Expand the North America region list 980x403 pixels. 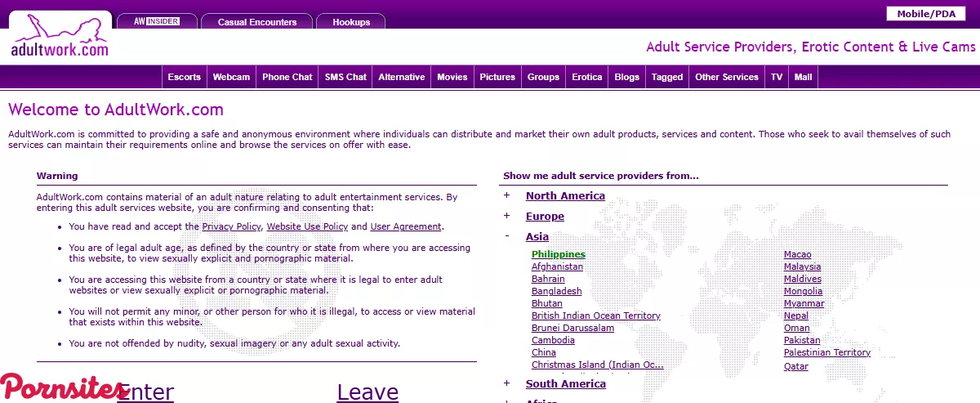(506, 195)
